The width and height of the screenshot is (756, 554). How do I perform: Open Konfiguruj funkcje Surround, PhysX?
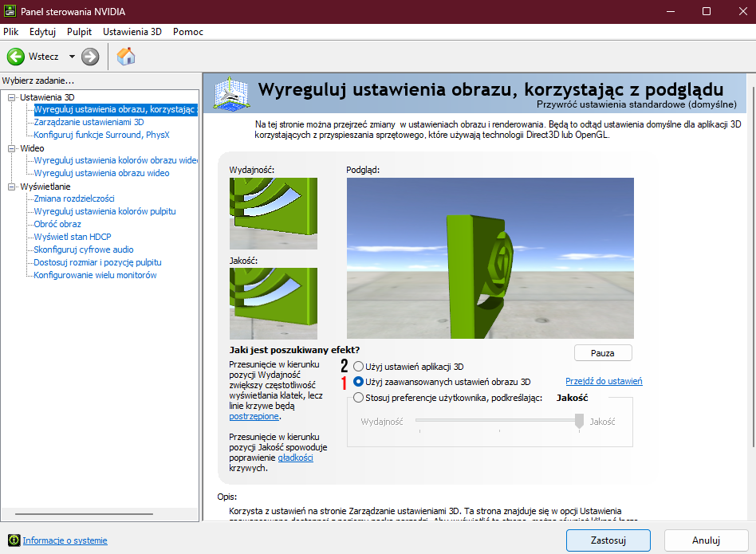102,135
